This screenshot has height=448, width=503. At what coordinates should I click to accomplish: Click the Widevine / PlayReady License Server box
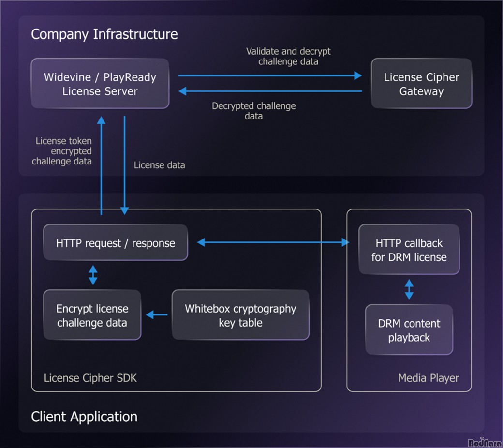coord(100,84)
